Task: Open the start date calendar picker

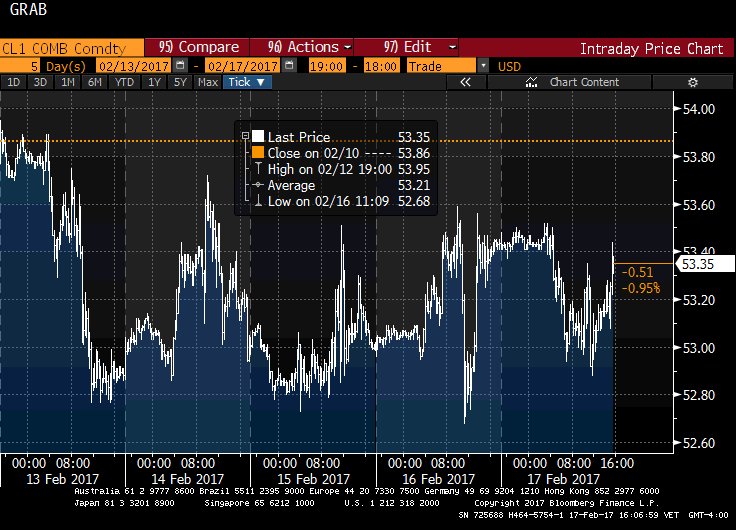Action: (x=180, y=65)
